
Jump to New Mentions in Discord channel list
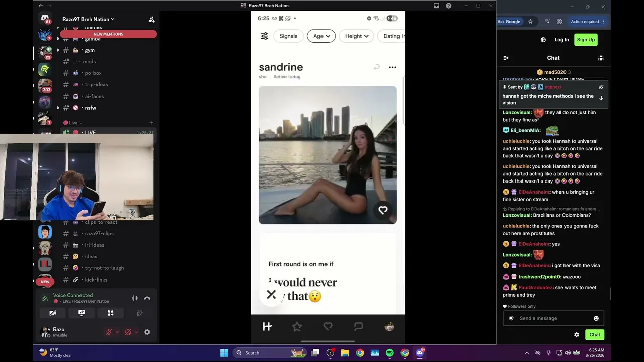[108, 34]
